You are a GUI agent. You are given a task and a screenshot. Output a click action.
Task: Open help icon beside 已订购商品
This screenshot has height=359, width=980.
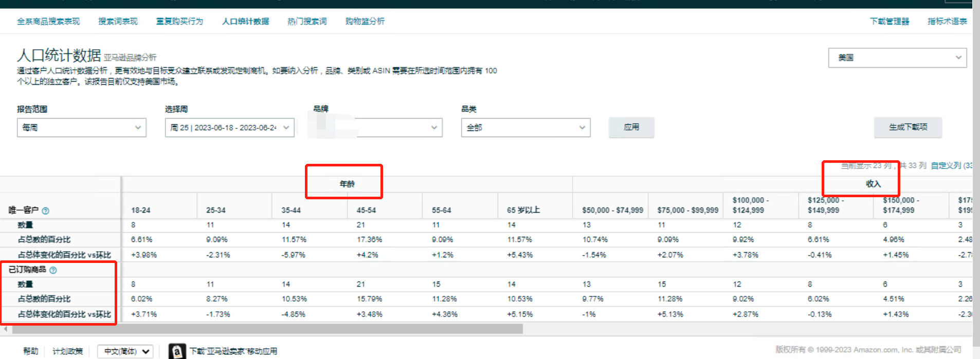pyautogui.click(x=53, y=270)
